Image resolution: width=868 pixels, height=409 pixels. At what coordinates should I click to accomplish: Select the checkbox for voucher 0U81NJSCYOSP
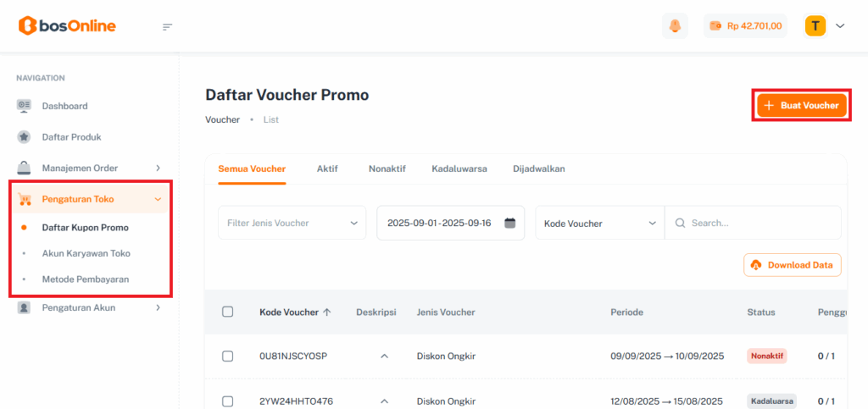[x=227, y=356]
